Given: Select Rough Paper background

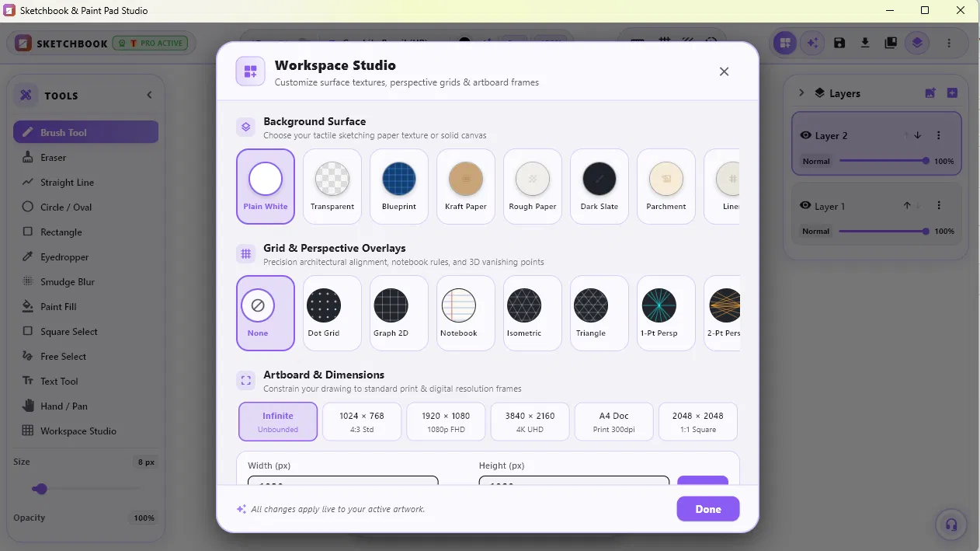Looking at the screenshot, I should (x=533, y=187).
